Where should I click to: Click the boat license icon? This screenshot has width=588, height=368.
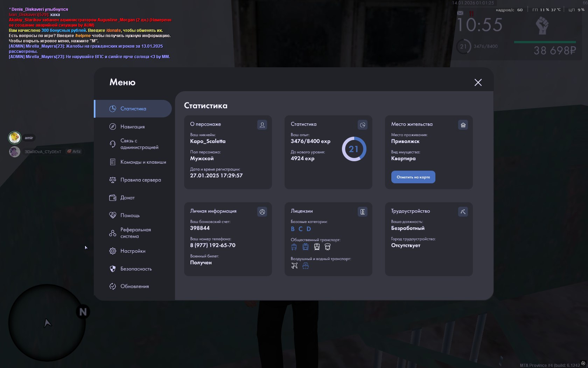pos(306,266)
